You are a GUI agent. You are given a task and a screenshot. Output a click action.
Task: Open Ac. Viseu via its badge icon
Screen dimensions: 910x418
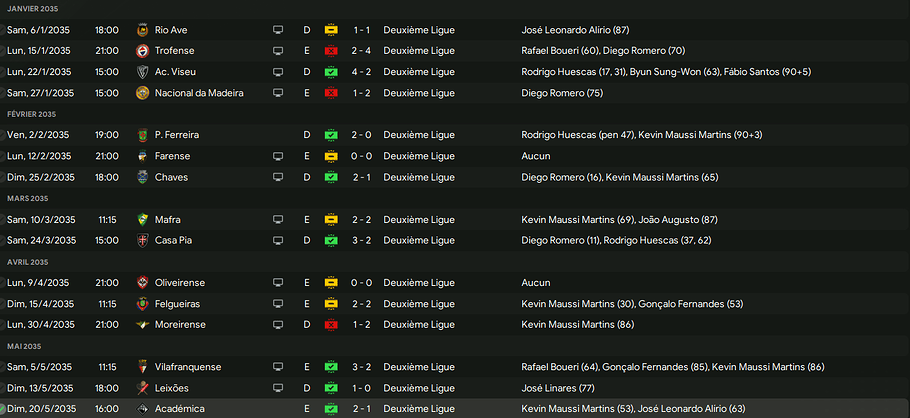pos(143,72)
